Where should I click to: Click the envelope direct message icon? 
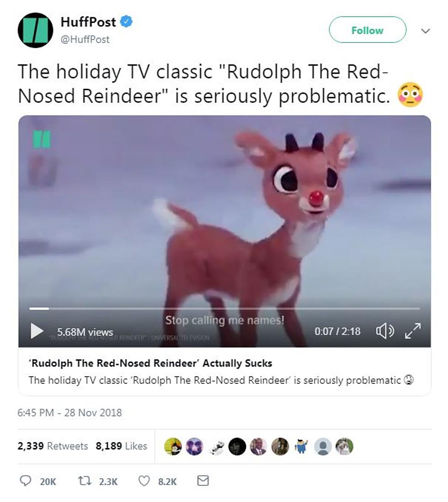coord(203,481)
